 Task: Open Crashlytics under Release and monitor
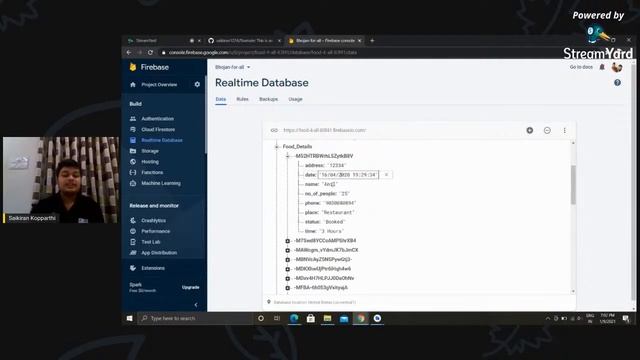pyautogui.click(x=153, y=220)
